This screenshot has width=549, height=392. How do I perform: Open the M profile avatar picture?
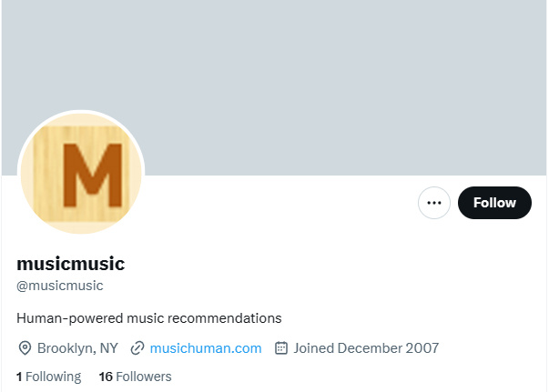(81, 175)
